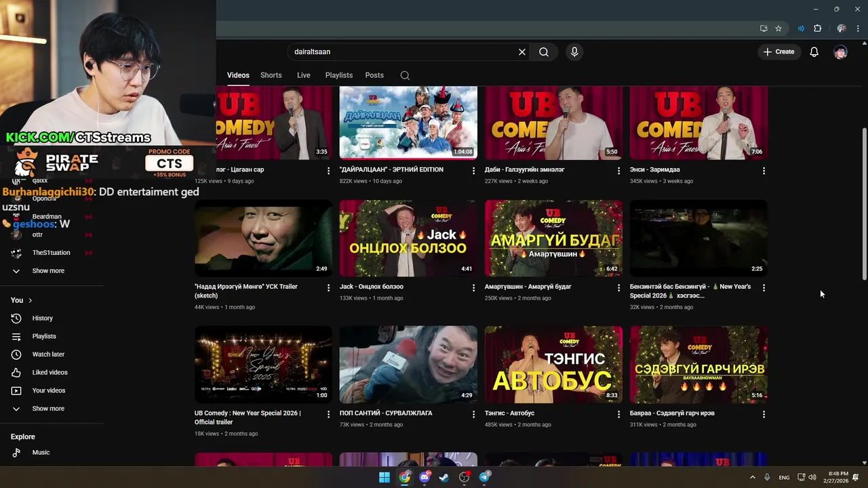Open the ДАЙРАЛЦААН ЭРТНИЙ EDITION thumbnail

408,123
